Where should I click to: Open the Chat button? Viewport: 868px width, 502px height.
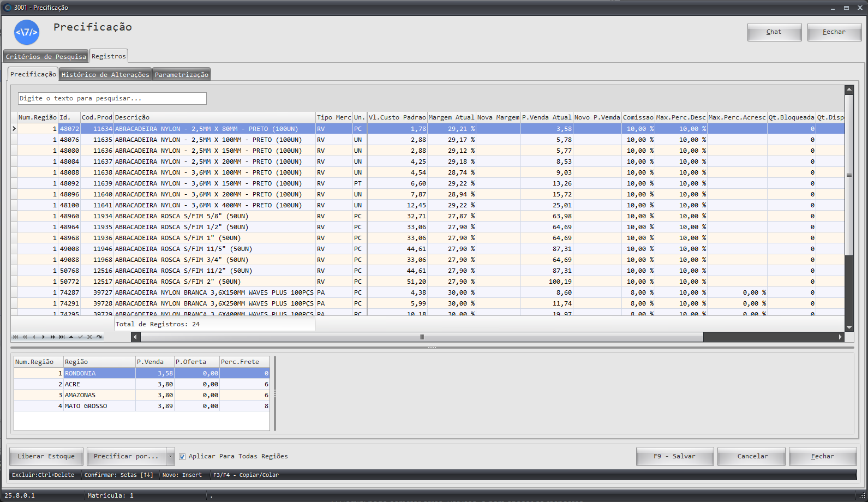pos(774,32)
